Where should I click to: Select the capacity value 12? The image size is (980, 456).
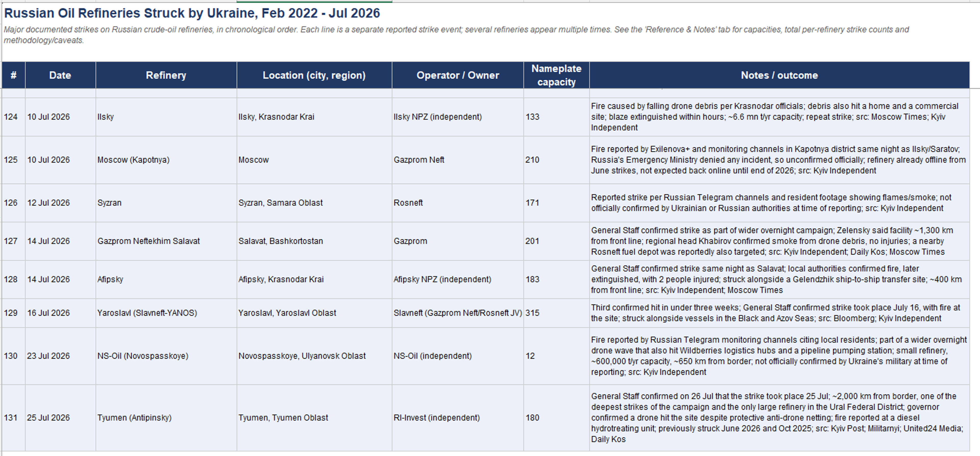point(557,356)
